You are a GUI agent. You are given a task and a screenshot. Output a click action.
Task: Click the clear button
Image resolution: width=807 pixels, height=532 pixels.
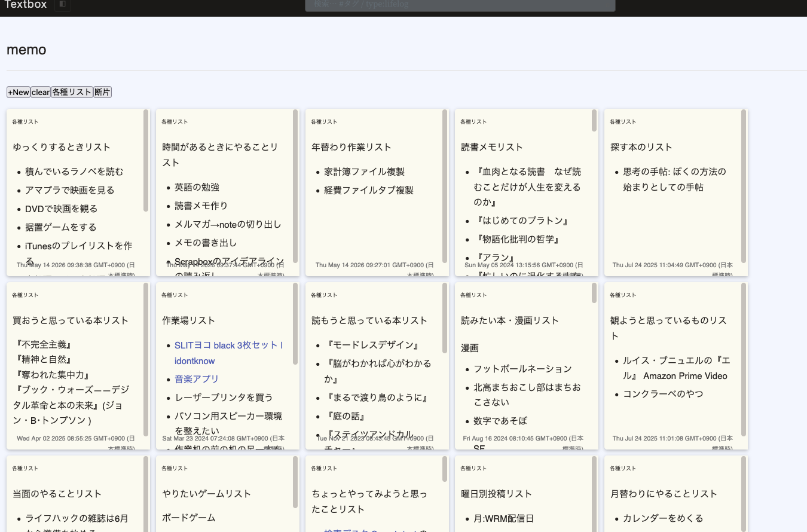[41, 92]
